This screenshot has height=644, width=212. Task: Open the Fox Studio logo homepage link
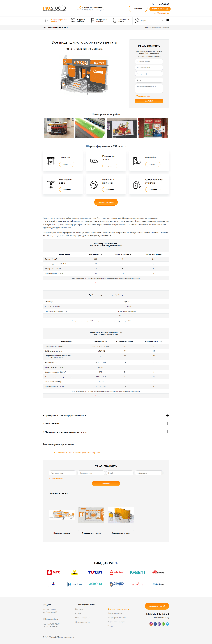[54, 8]
